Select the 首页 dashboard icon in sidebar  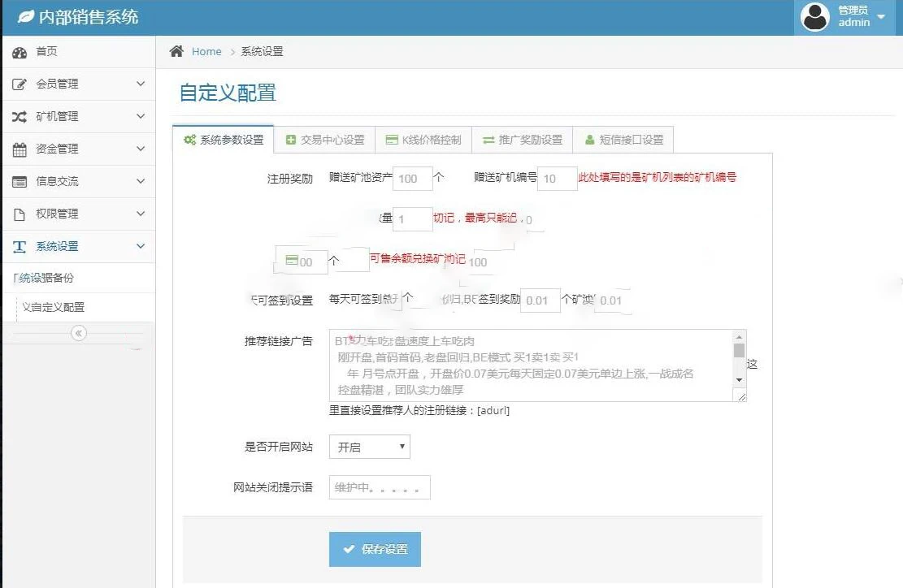[x=21, y=51]
